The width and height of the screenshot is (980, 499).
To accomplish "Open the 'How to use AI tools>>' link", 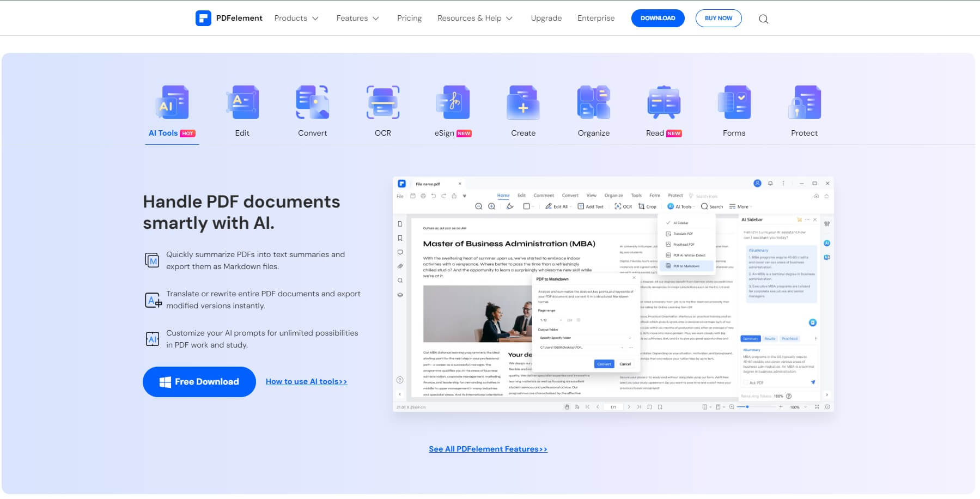I will tap(306, 382).
